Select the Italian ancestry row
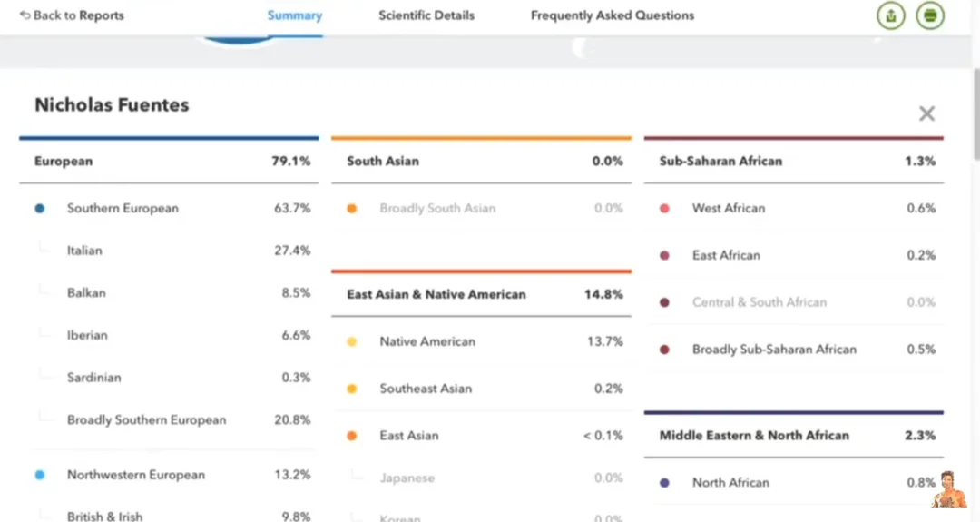The height and width of the screenshot is (522, 980). 84,251
